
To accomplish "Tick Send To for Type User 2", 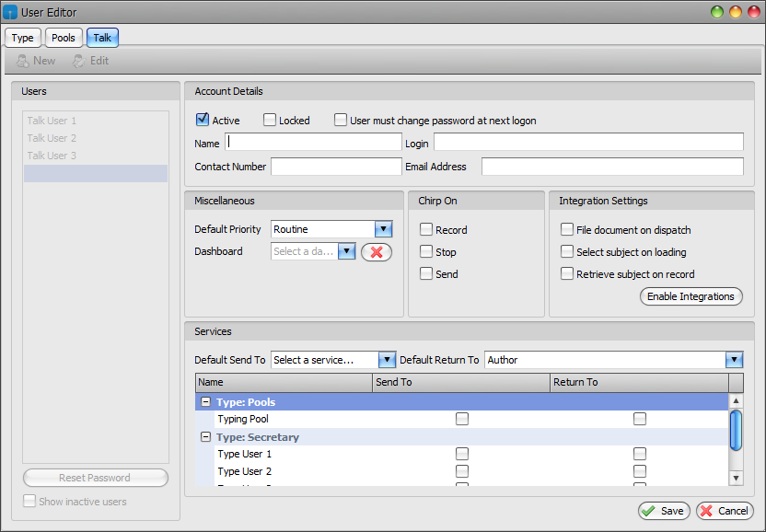I will click(x=462, y=471).
